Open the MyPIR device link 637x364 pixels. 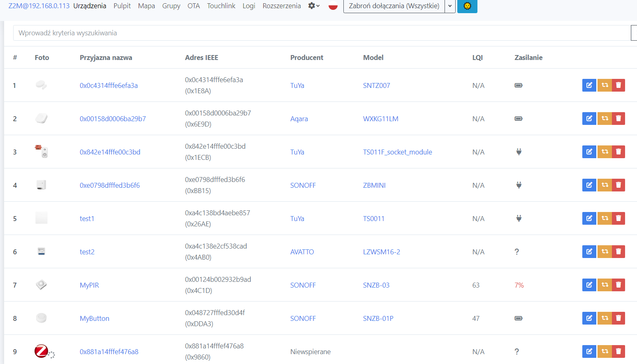(x=89, y=285)
